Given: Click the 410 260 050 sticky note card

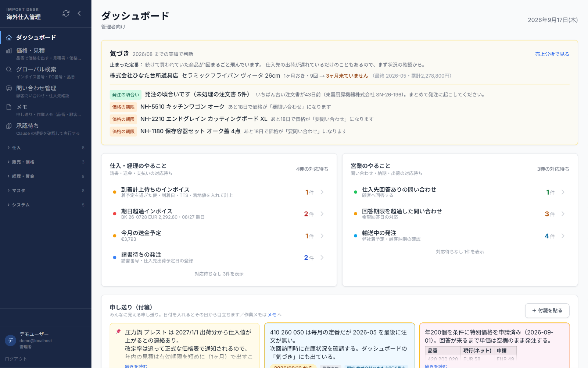Looking at the screenshot, I should 340,346.
